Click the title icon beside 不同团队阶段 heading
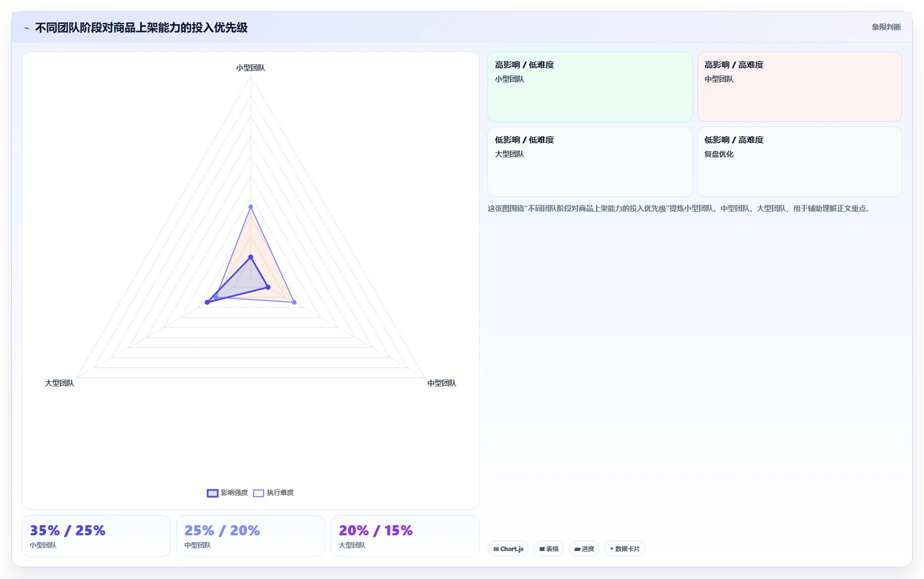This screenshot has height=579, width=924. (26, 28)
